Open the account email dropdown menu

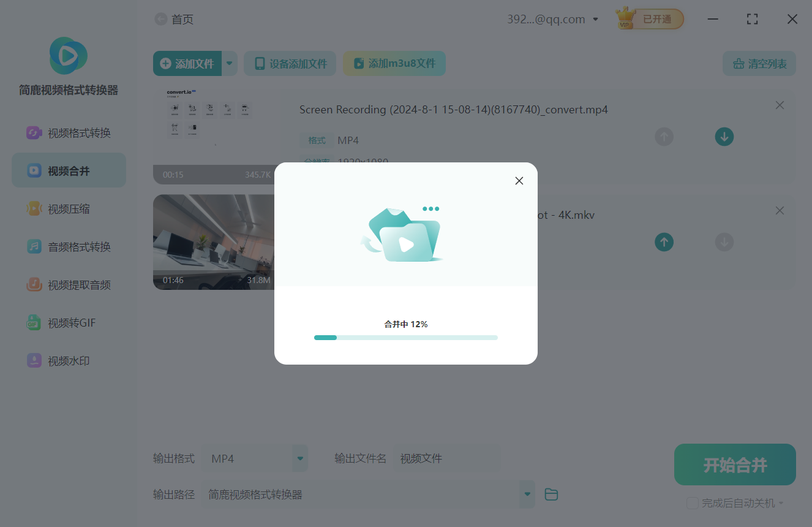pos(595,20)
